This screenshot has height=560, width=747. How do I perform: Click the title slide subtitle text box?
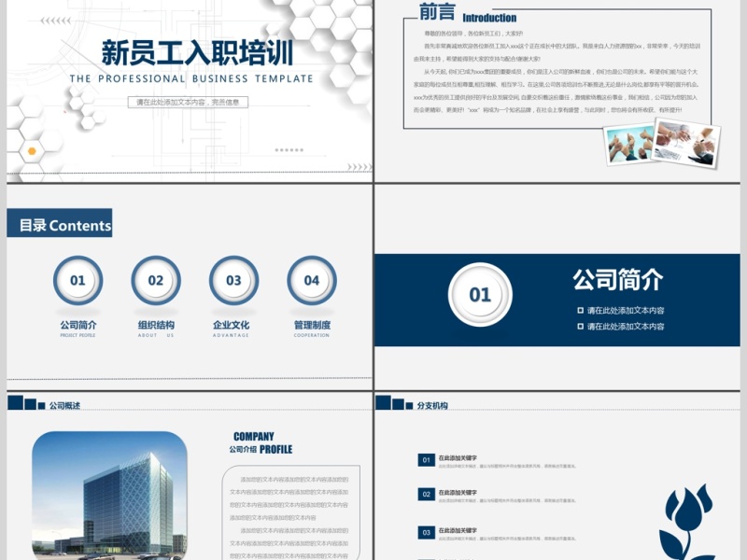pos(188,103)
